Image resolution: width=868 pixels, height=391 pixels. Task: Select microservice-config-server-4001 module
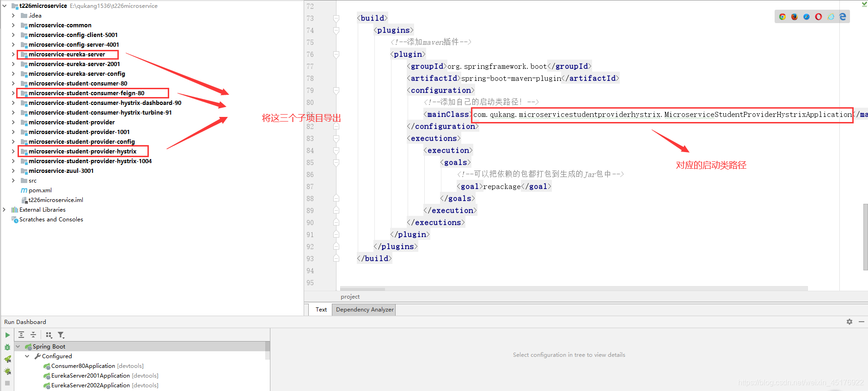[74, 45]
